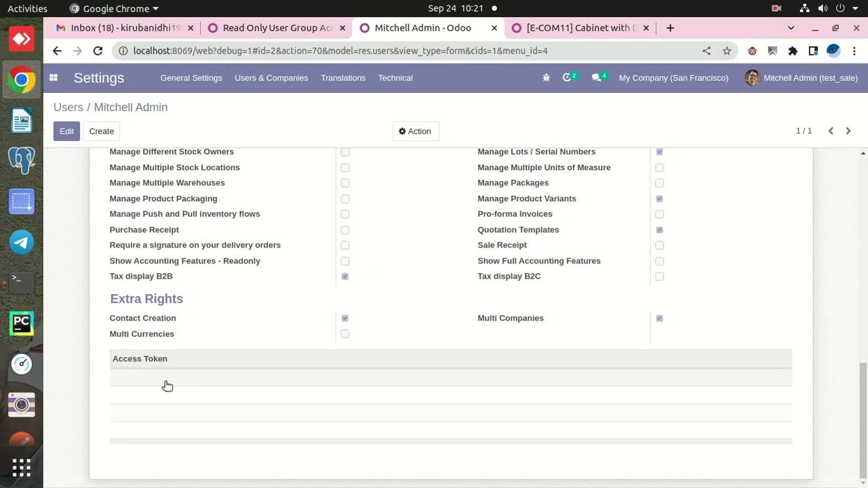Open screenshot selection tool in dock
This screenshot has height=488, width=868.
point(22,201)
